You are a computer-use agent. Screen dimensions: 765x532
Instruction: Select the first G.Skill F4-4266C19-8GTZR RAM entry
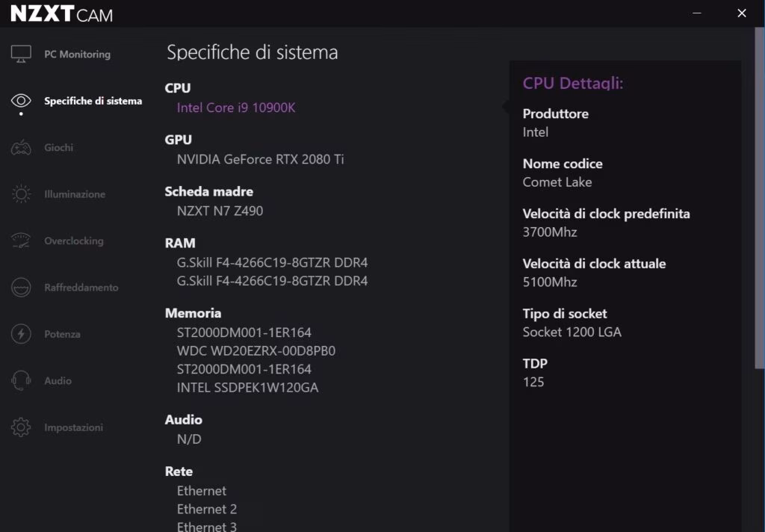click(x=272, y=262)
